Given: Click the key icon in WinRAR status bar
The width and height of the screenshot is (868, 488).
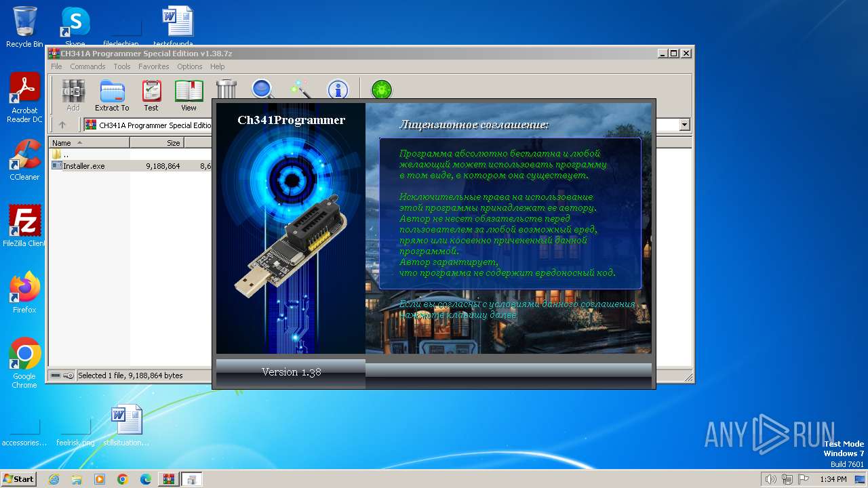Looking at the screenshot, I should tap(68, 375).
